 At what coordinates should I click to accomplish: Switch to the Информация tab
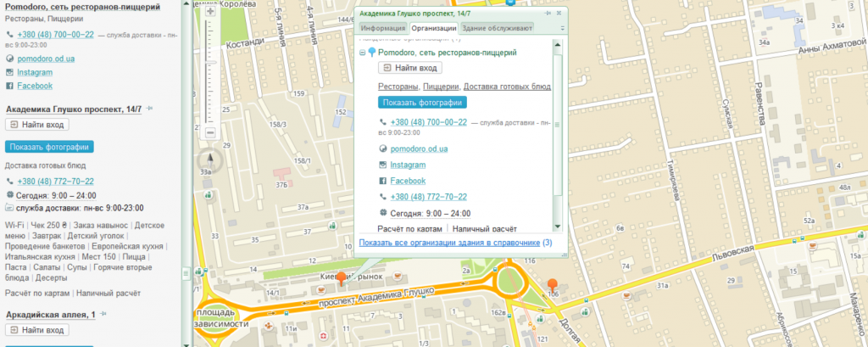pyautogui.click(x=384, y=28)
